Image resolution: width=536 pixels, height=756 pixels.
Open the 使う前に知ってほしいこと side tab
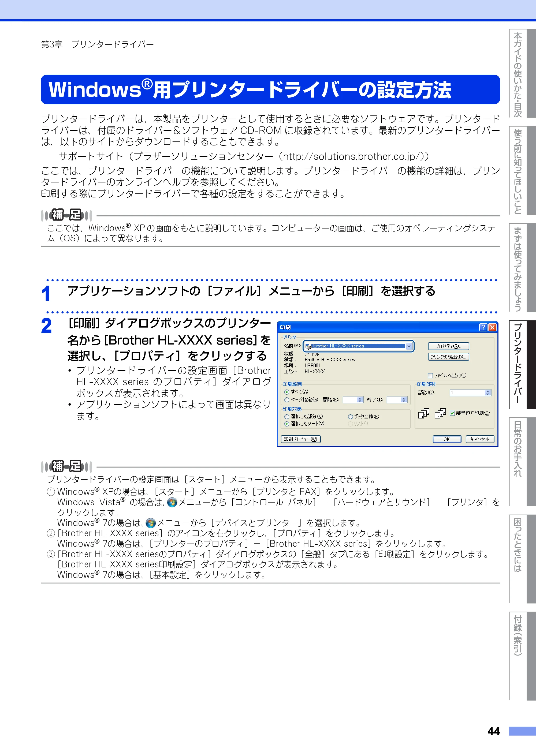523,171
